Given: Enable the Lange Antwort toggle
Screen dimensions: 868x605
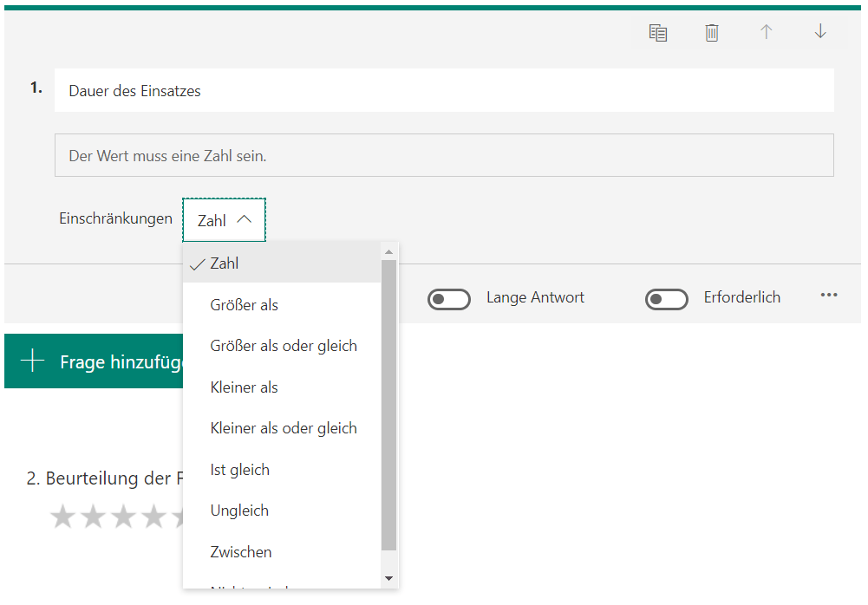Looking at the screenshot, I should tap(449, 297).
